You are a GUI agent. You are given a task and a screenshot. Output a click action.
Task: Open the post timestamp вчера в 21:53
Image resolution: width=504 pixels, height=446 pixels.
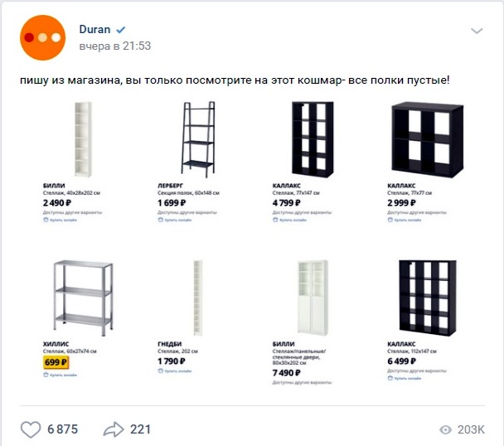(114, 46)
